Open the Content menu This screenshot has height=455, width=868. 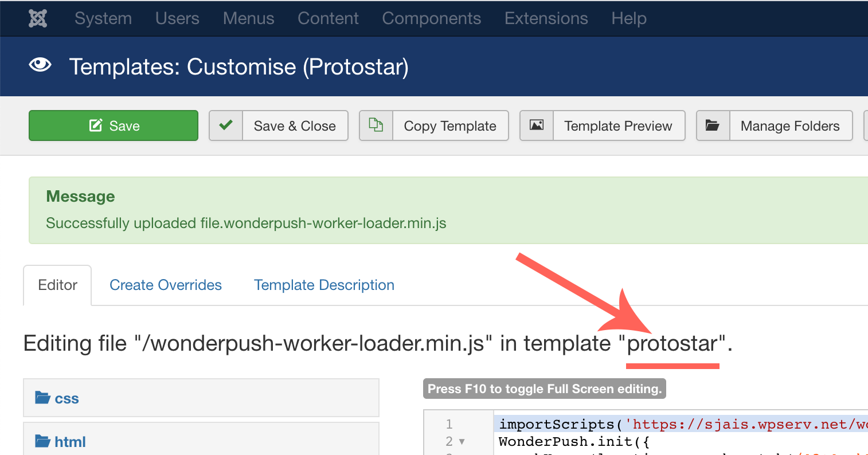coord(328,18)
